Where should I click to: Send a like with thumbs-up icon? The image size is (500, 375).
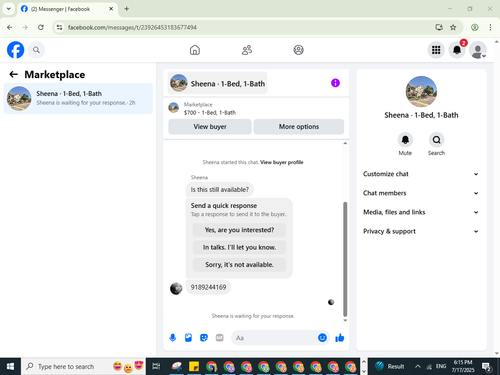(x=340, y=338)
